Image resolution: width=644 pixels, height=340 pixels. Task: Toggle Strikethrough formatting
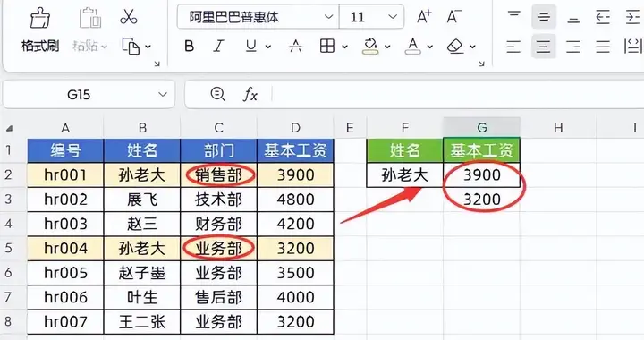coord(296,46)
